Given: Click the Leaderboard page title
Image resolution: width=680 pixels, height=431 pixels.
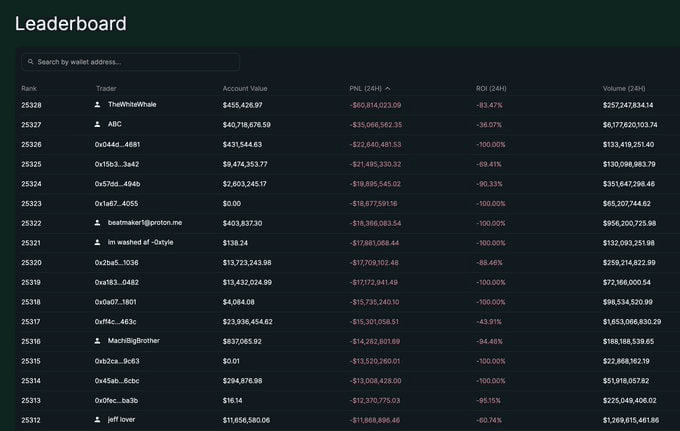Looking at the screenshot, I should point(70,23).
